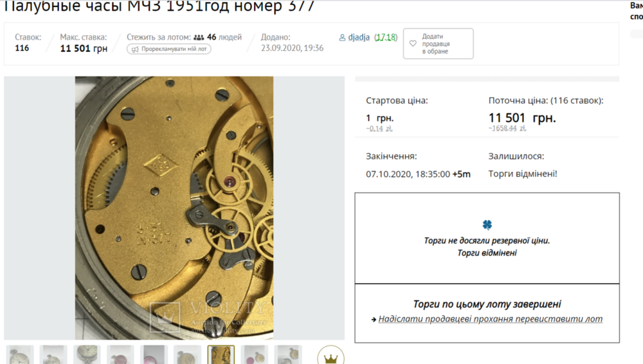The image size is (643, 364).
Task: Select the highlighted golden movement thumbnail
Action: [x=221, y=354]
